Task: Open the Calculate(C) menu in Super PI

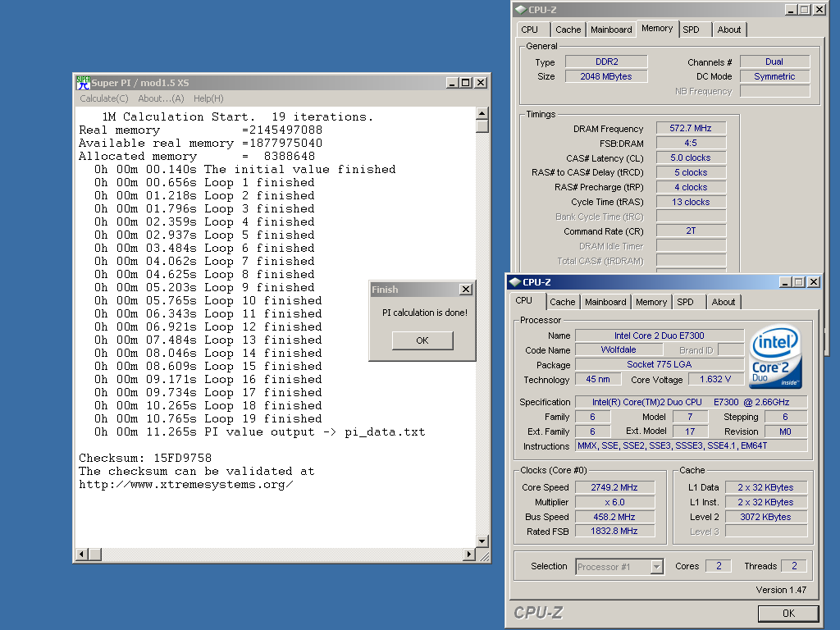Action: point(104,98)
